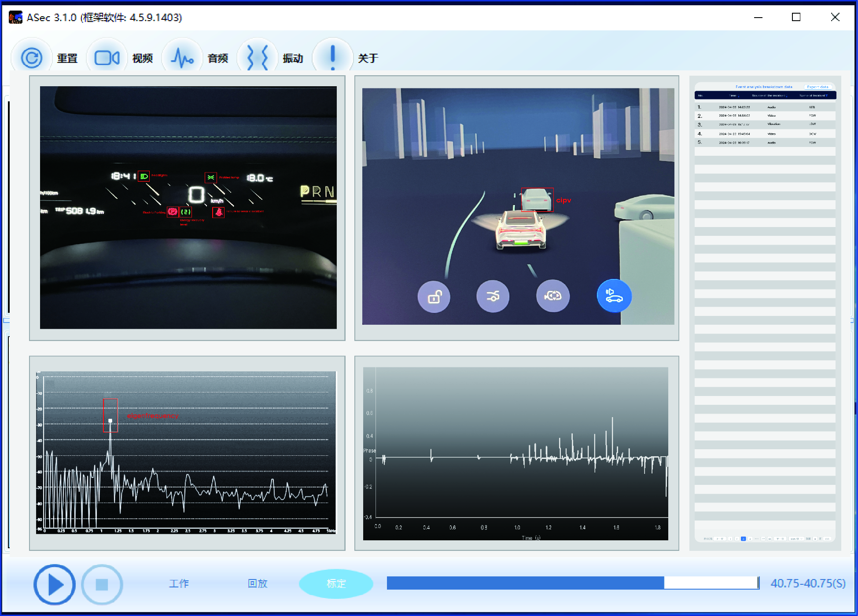The image size is (858, 616).
Task: Click the 关于 about exclamation icon
Action: click(333, 58)
